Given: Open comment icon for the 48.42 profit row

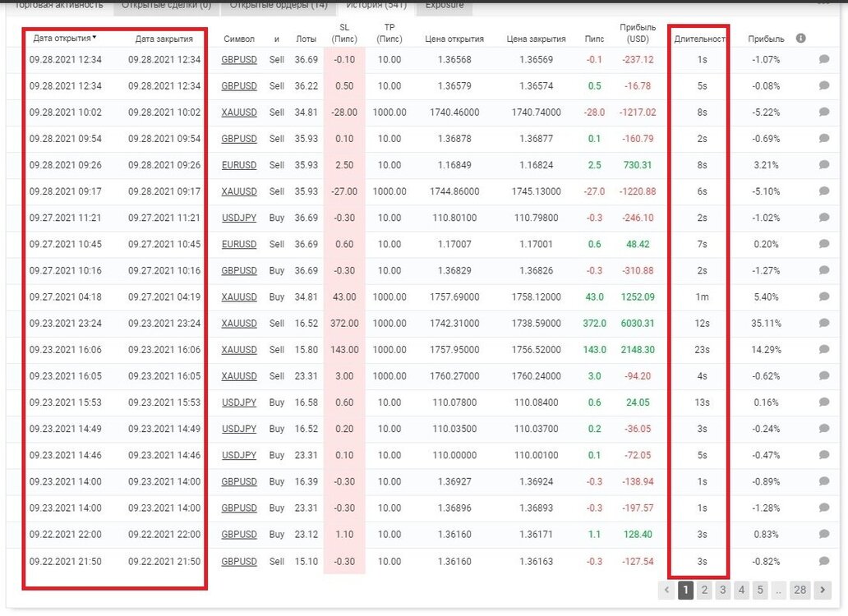Looking at the screenshot, I should pyautogui.click(x=824, y=244).
